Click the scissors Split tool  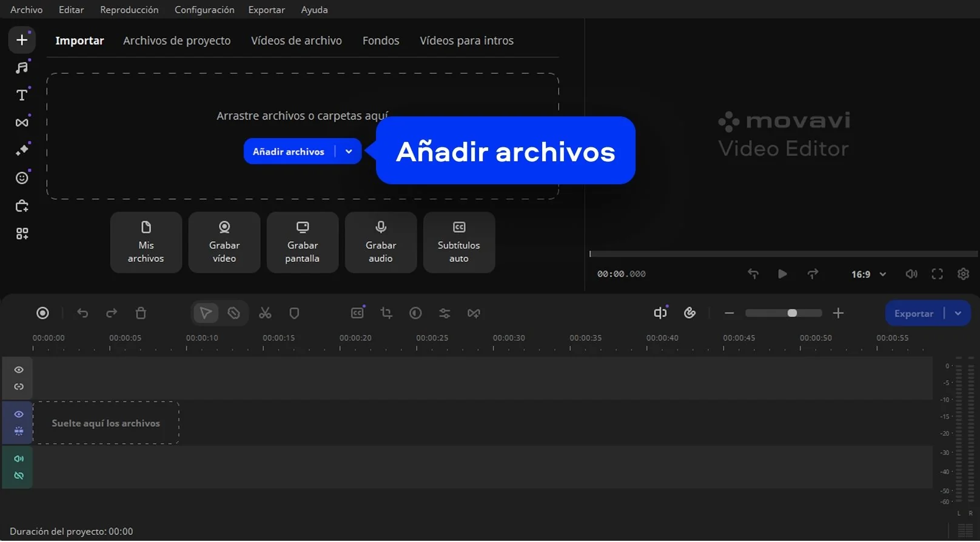[x=265, y=313]
